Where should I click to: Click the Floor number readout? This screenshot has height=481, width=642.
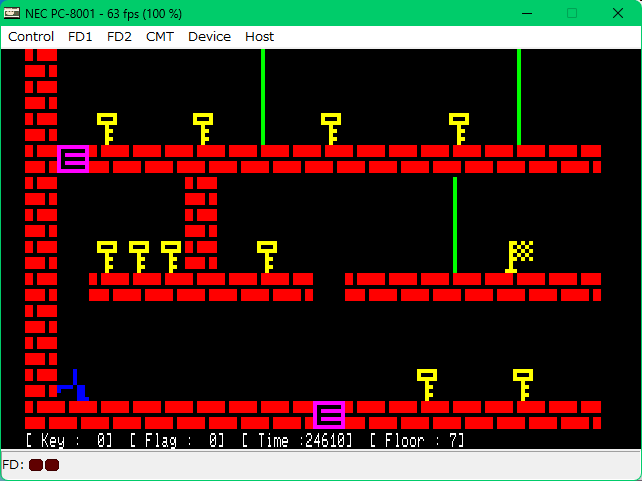(x=417, y=440)
